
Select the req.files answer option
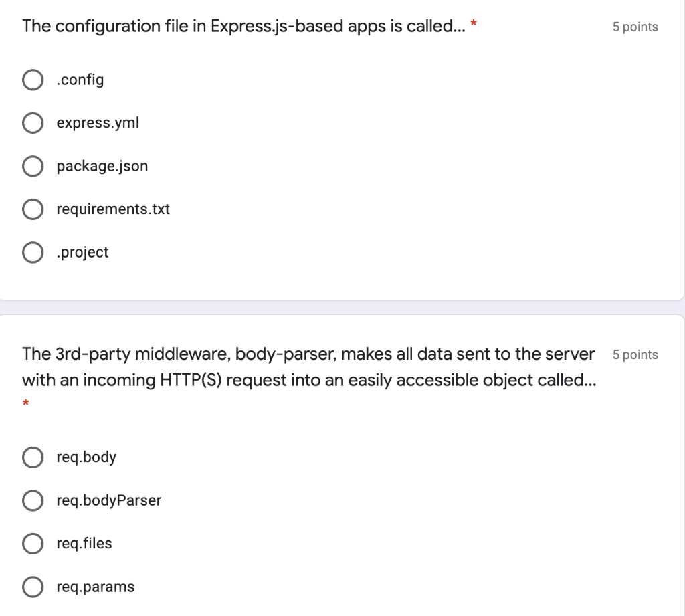33,544
